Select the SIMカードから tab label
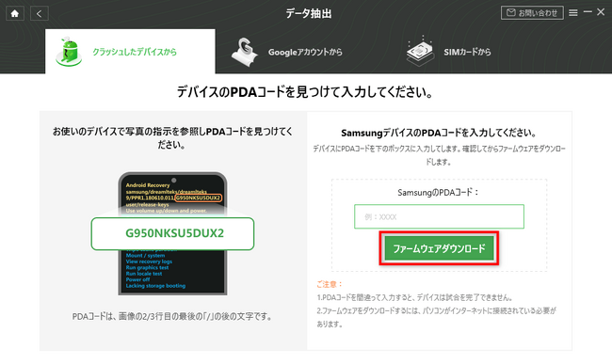 pyautogui.click(x=467, y=52)
